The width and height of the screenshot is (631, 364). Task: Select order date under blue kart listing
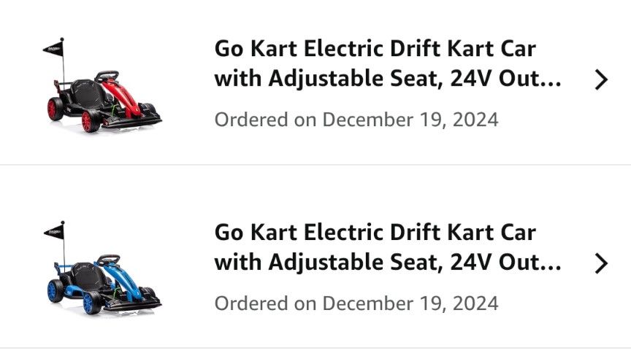pyautogui.click(x=356, y=302)
